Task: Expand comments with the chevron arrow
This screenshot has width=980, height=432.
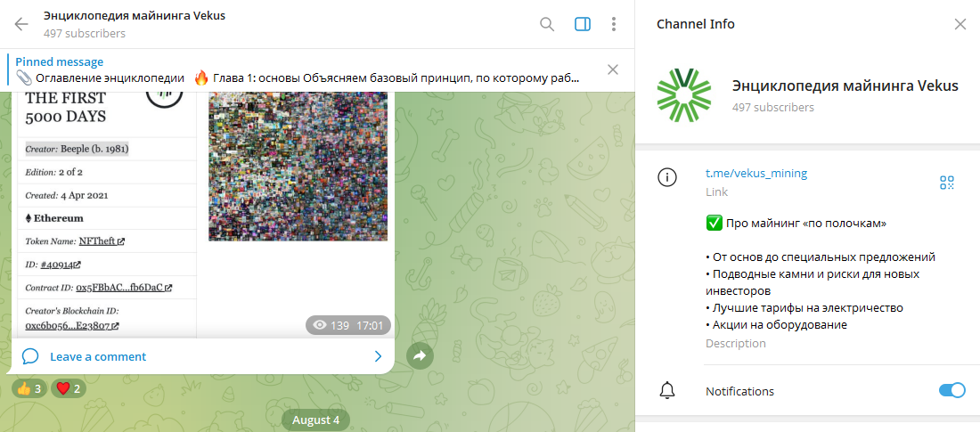Action: [x=378, y=356]
